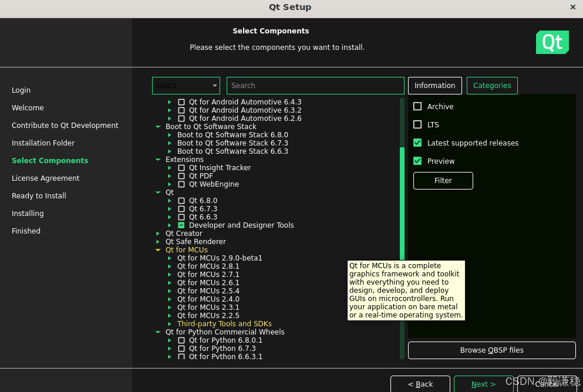This screenshot has height=392, width=583.
Task: Click the License Agreement step
Action: coord(45,178)
